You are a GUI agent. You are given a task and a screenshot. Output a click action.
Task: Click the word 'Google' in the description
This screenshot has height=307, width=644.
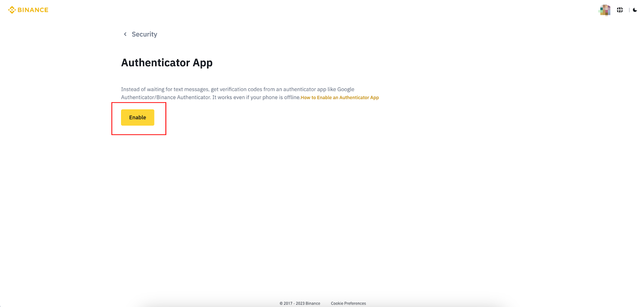click(x=346, y=89)
